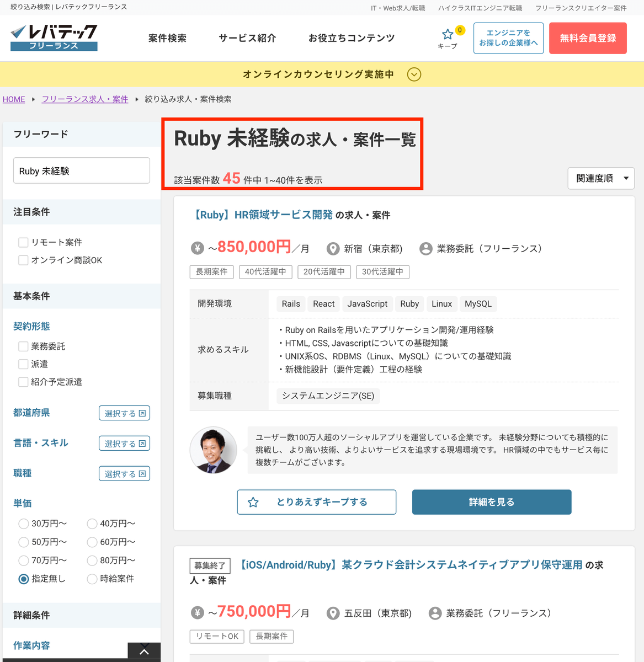Select the 指定無し radio button

23,579
